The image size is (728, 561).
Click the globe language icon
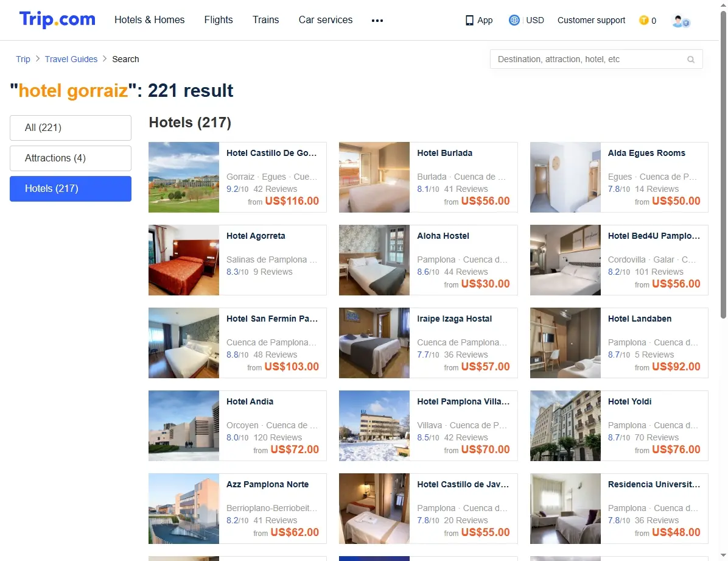tap(514, 20)
